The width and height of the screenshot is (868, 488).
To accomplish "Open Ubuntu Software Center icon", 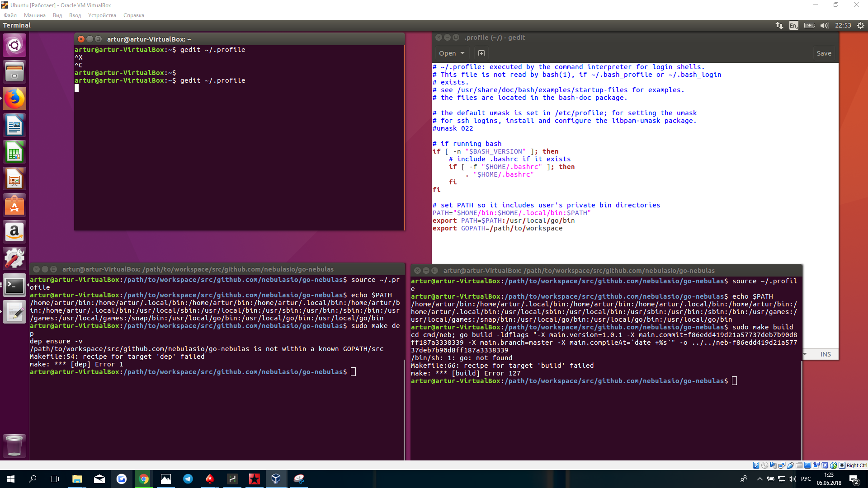I will tap(14, 206).
